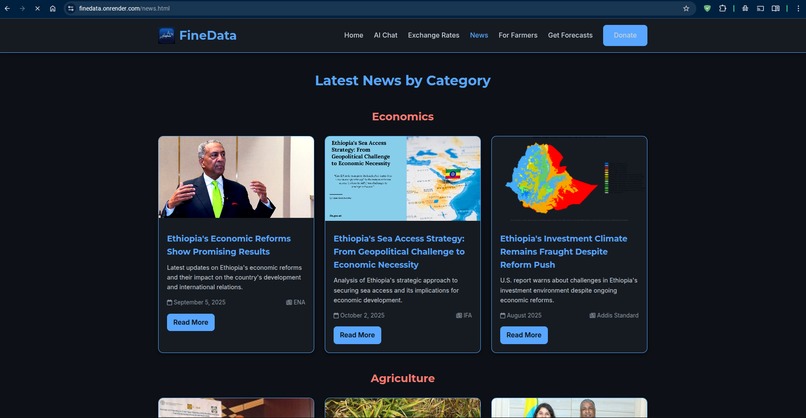The image size is (806, 418).
Task: Click the FineData logo image
Action: pyautogui.click(x=167, y=35)
